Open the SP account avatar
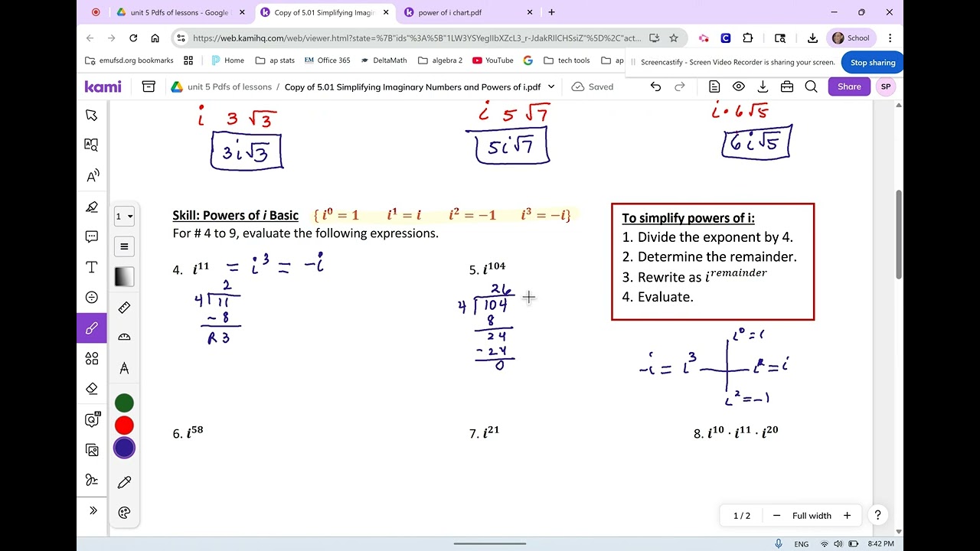980x551 pixels. 886,86
